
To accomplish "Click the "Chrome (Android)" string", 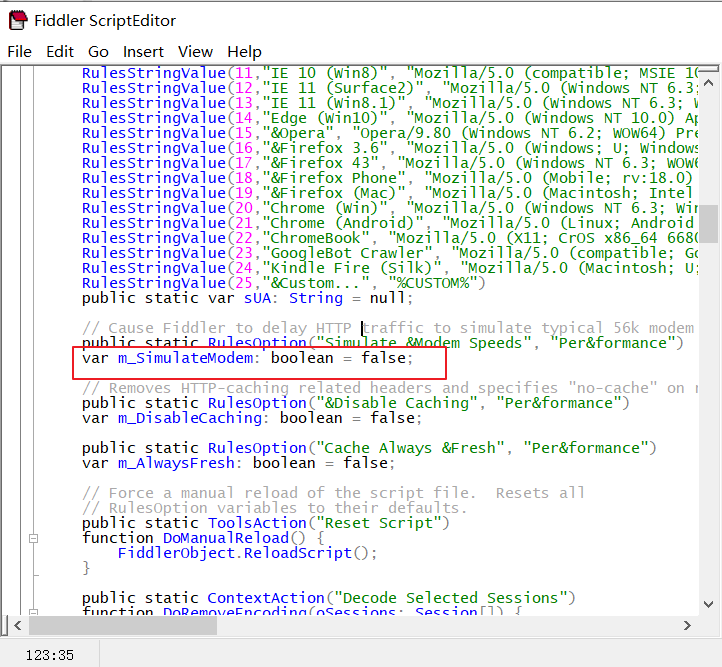I will (343, 223).
